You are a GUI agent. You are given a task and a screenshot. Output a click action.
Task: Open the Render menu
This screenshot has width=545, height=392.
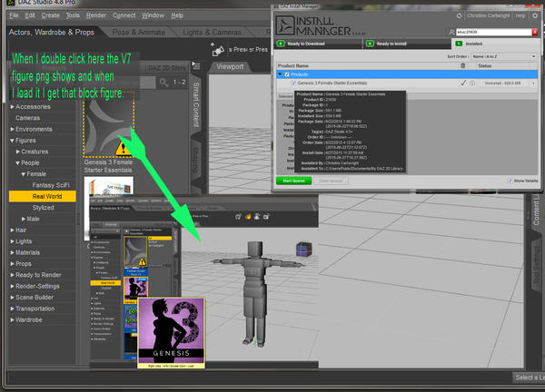[x=96, y=15]
